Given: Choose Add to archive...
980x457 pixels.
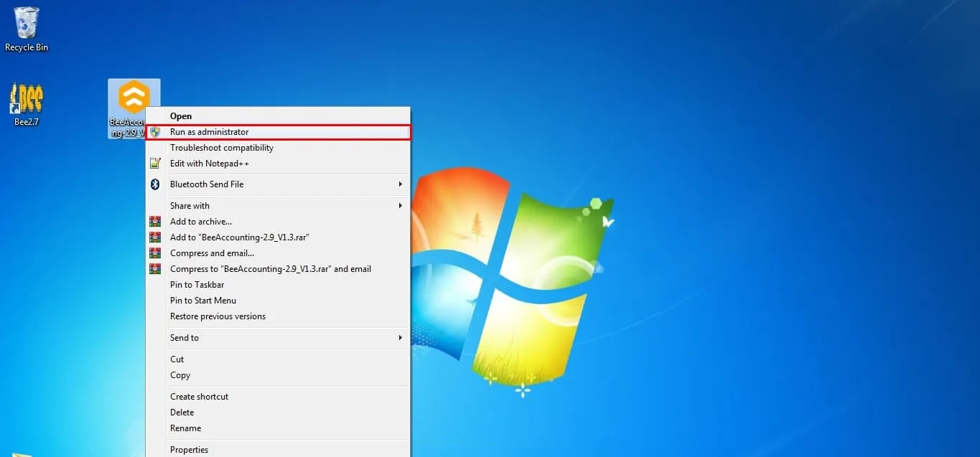Looking at the screenshot, I should point(278,222).
